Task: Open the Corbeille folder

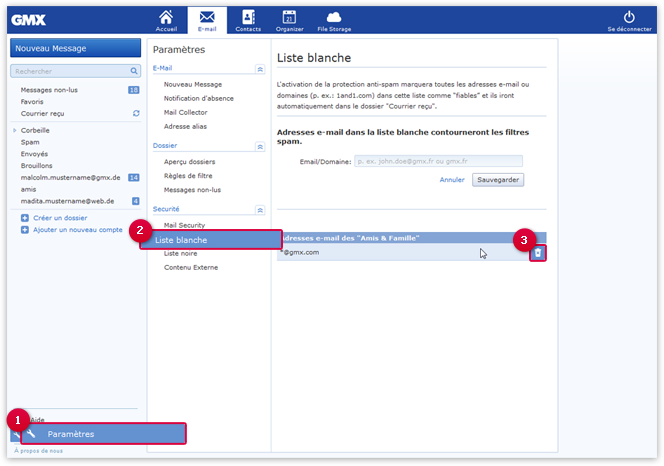Action: (x=35, y=130)
